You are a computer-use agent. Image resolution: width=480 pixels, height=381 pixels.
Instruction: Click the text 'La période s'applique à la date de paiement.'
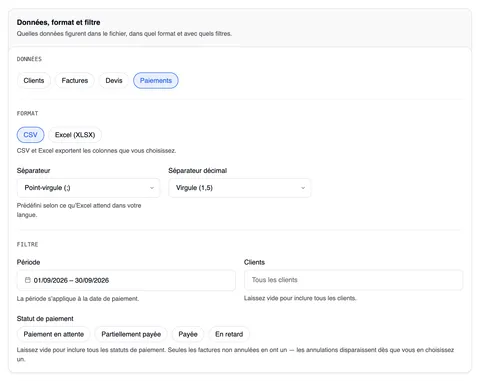point(78,299)
